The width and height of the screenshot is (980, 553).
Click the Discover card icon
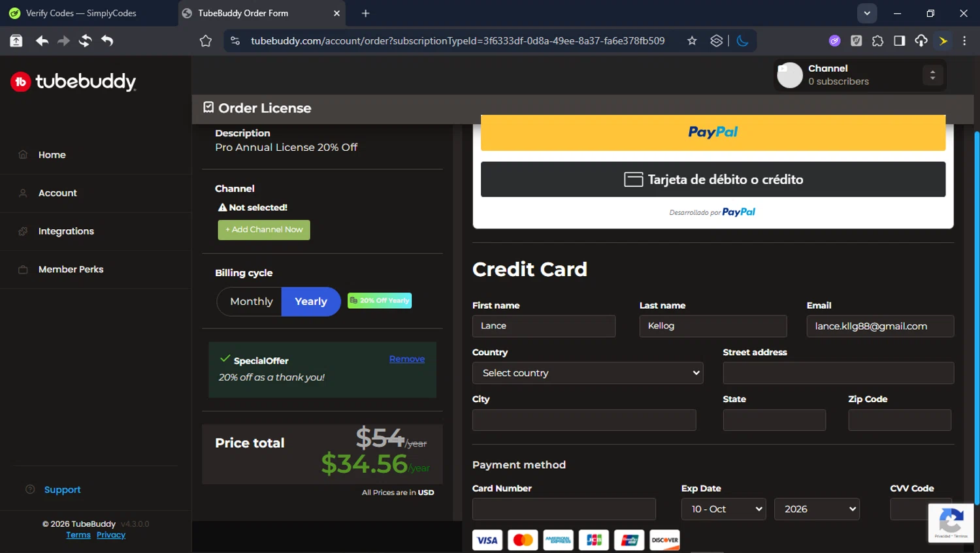pos(664,540)
